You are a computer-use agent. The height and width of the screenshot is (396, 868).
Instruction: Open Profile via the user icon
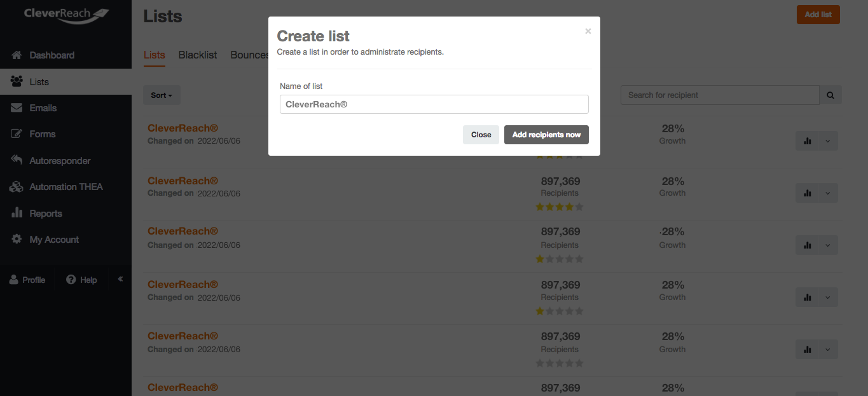click(x=13, y=280)
